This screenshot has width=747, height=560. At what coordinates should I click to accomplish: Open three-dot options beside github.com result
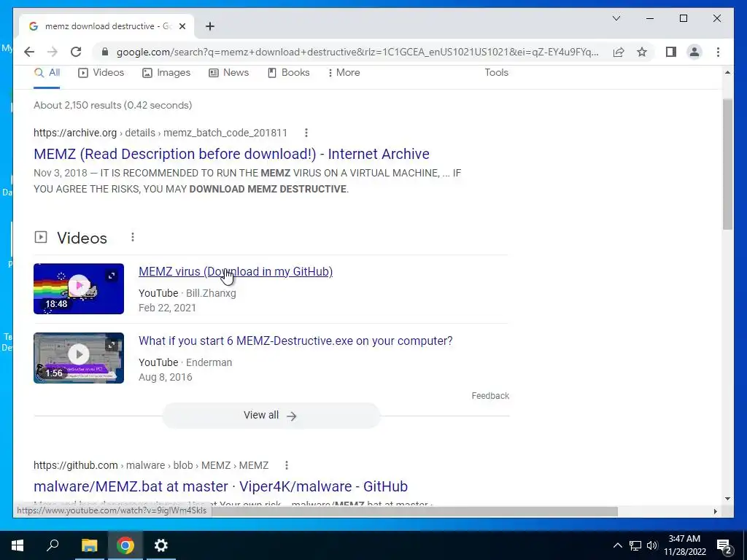coord(286,465)
